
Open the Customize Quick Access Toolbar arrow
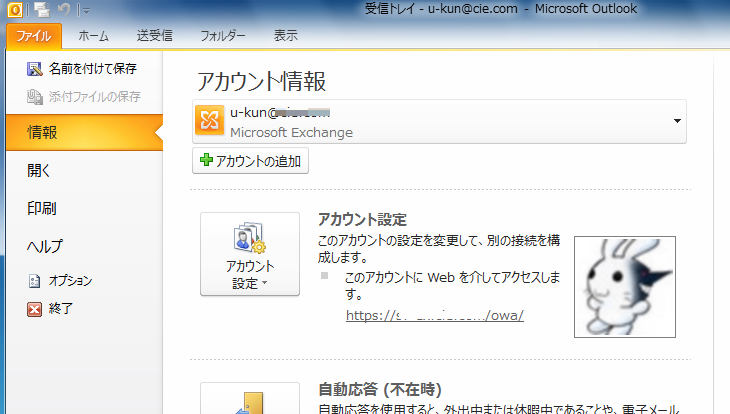(x=86, y=10)
